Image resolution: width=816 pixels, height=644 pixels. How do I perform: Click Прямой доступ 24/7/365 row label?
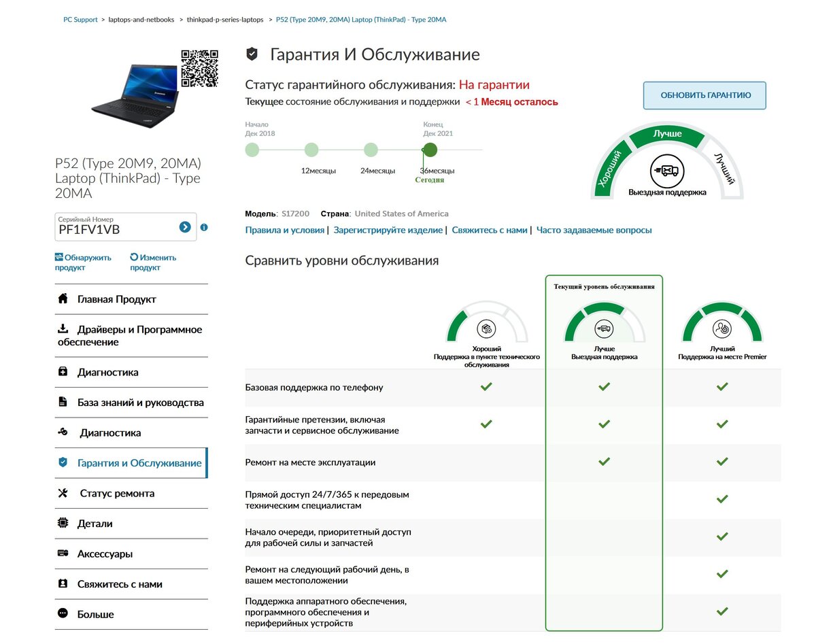coord(327,500)
